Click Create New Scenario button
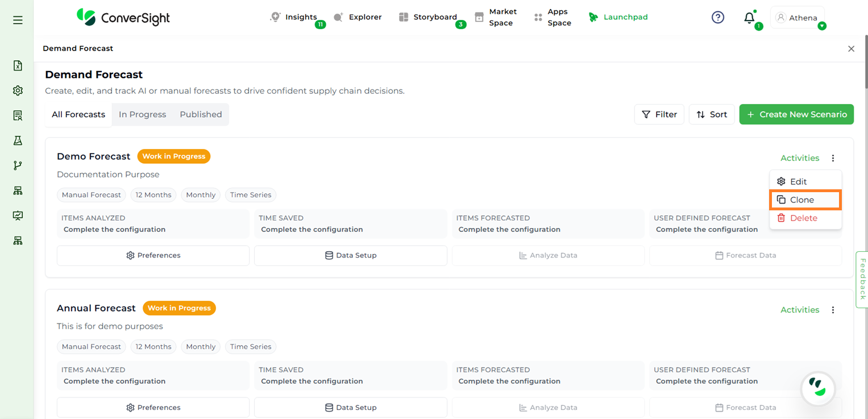This screenshot has height=419, width=868. [796, 114]
